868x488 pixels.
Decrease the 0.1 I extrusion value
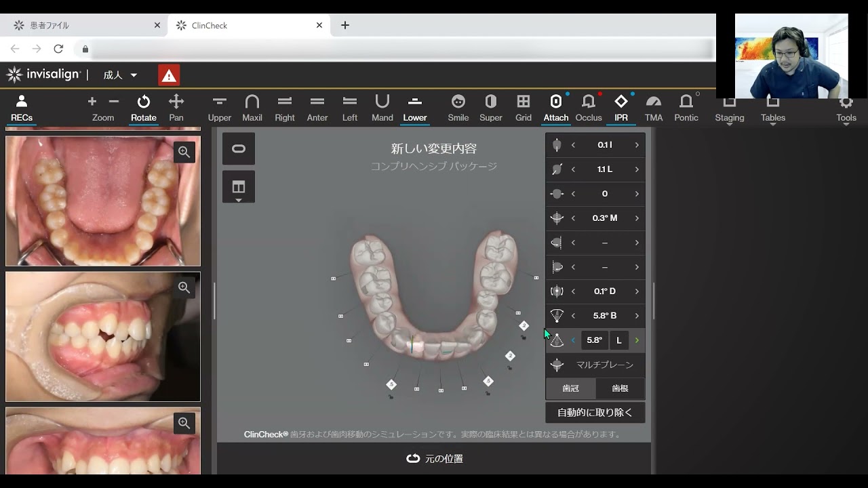click(573, 145)
